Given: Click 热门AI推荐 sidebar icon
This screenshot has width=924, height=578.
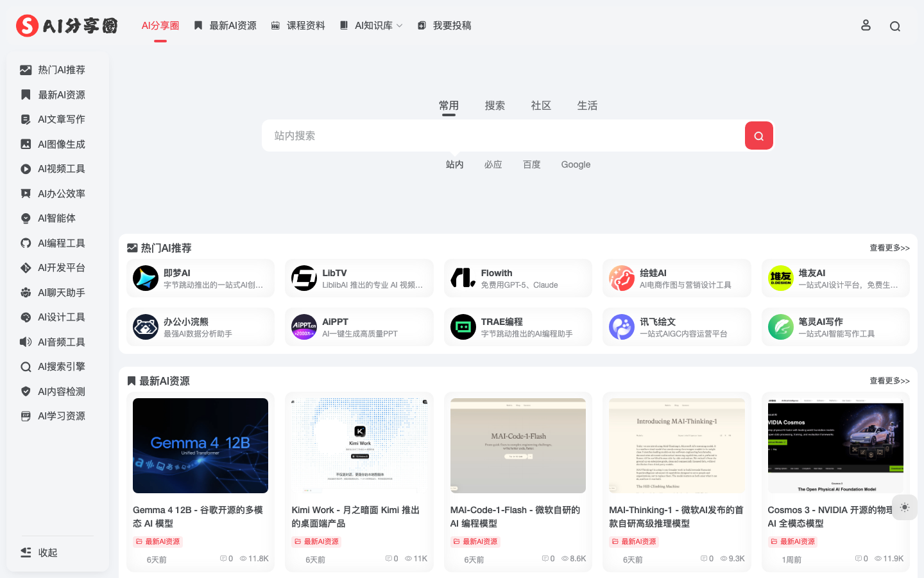Looking at the screenshot, I should coord(26,70).
